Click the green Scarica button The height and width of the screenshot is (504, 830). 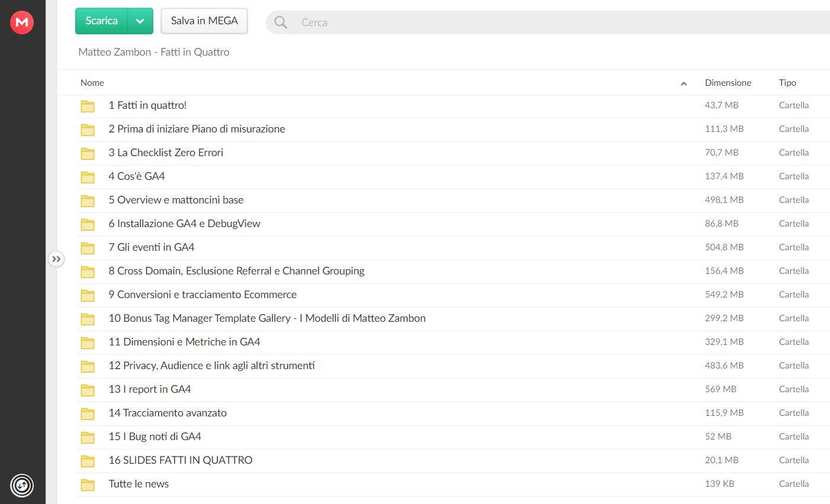click(102, 21)
